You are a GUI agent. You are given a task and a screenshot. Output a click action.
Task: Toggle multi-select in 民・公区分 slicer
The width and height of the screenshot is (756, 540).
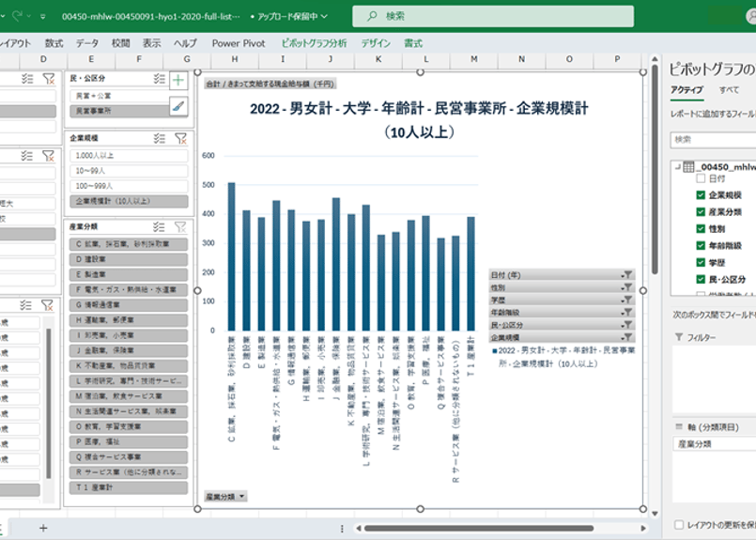tap(160, 79)
